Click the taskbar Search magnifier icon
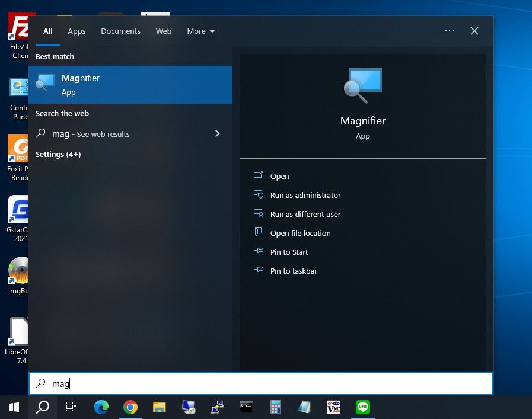This screenshot has width=532, height=419. click(x=43, y=407)
